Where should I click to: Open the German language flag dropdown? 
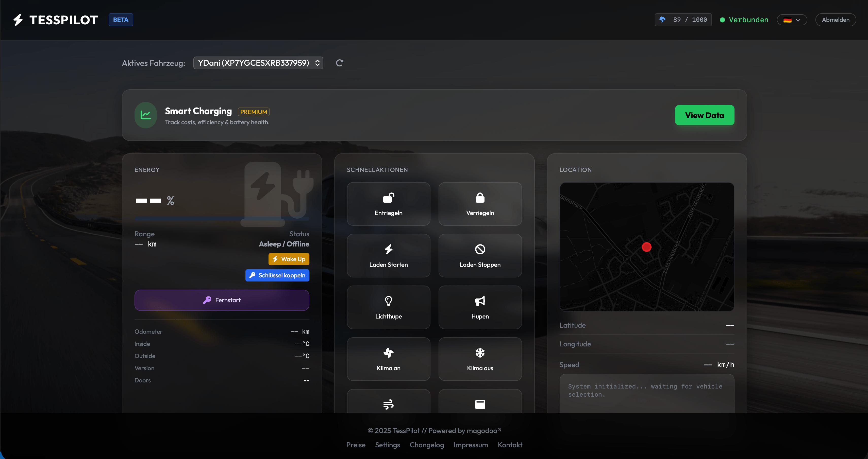pyautogui.click(x=792, y=20)
